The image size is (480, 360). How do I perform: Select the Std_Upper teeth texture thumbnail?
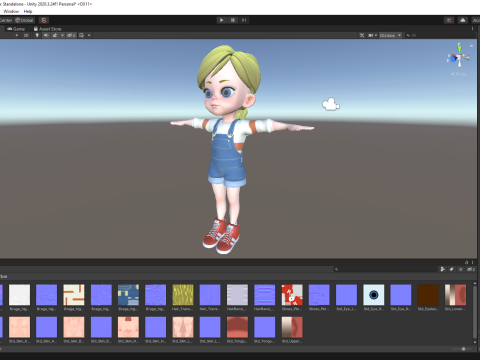(292, 327)
